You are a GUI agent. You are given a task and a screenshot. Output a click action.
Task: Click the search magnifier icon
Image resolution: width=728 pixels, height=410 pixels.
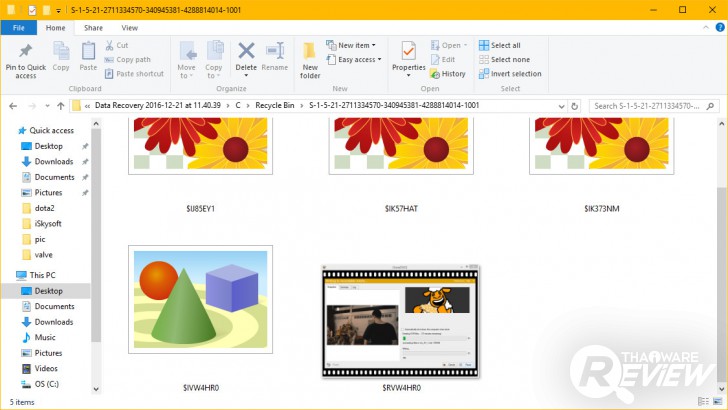710,106
